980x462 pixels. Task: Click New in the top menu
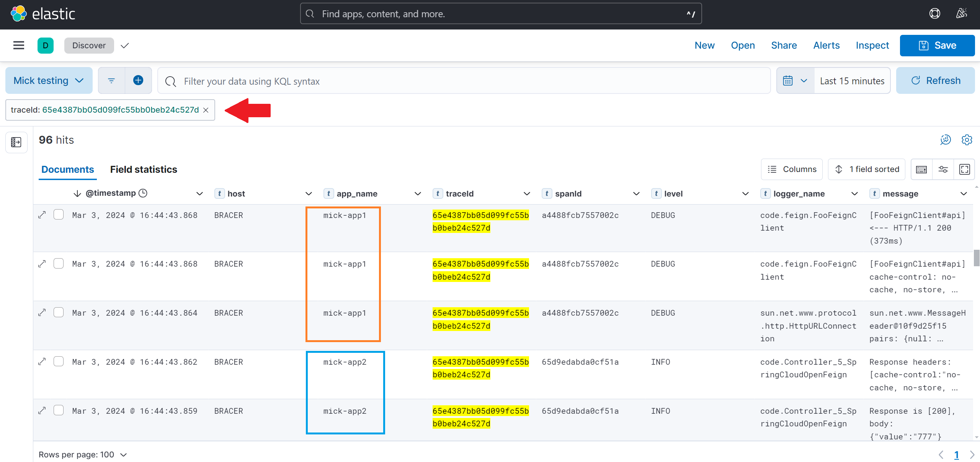(x=704, y=46)
